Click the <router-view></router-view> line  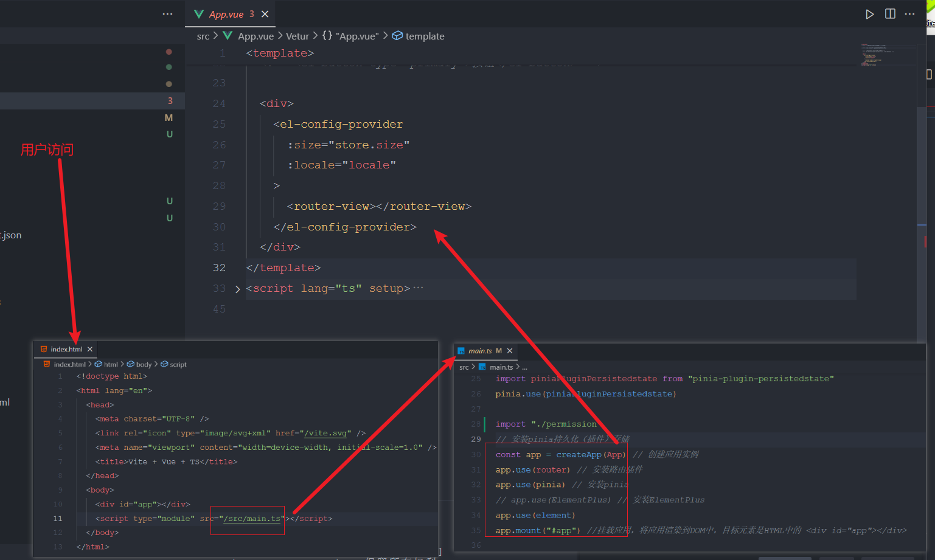click(x=379, y=206)
